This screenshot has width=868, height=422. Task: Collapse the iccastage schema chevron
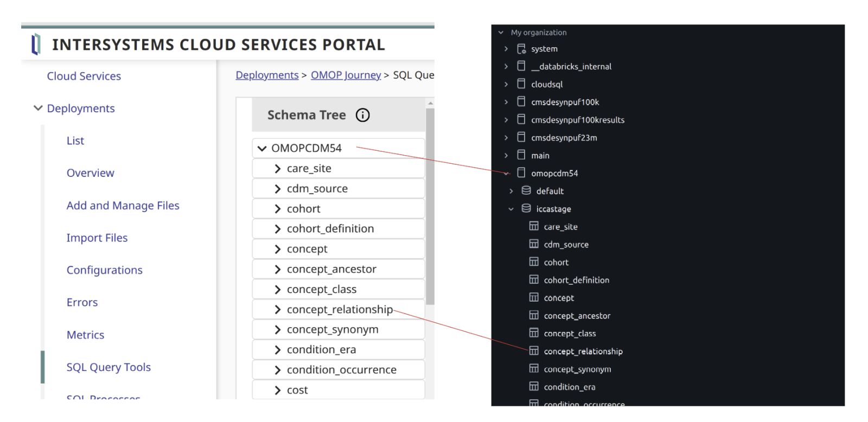(x=511, y=209)
